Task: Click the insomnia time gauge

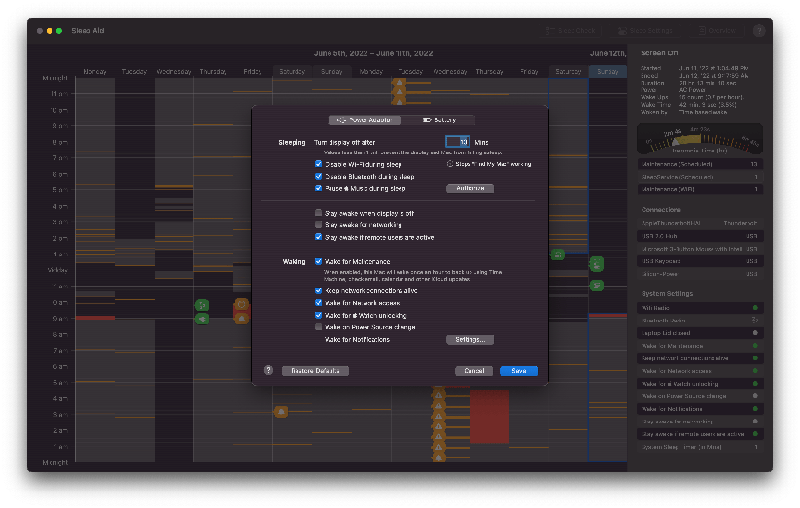Action: pyautogui.click(x=699, y=138)
